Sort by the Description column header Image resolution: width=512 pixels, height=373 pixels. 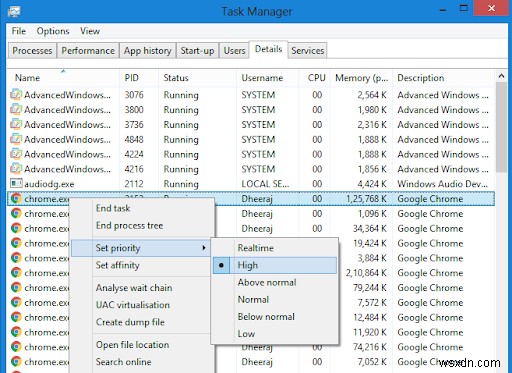pyautogui.click(x=444, y=78)
